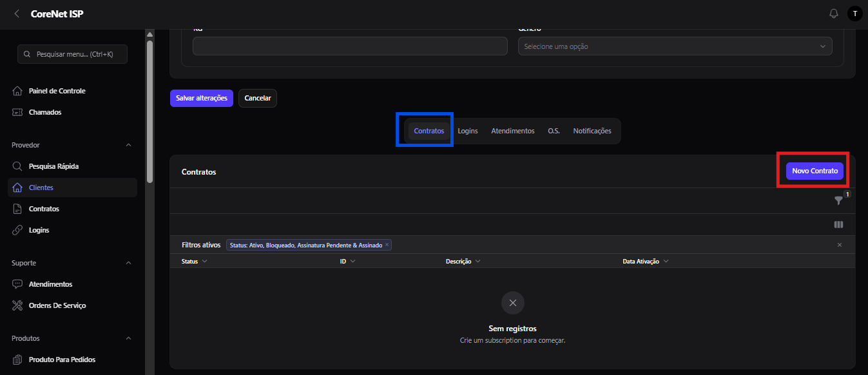Open Ordens De Serviço tools icon

(18, 305)
